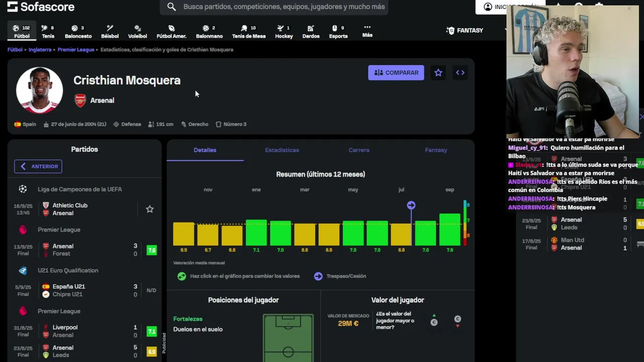Go to Premier League breadcrumb
Image resolution: width=644 pixels, height=362 pixels.
point(76,50)
